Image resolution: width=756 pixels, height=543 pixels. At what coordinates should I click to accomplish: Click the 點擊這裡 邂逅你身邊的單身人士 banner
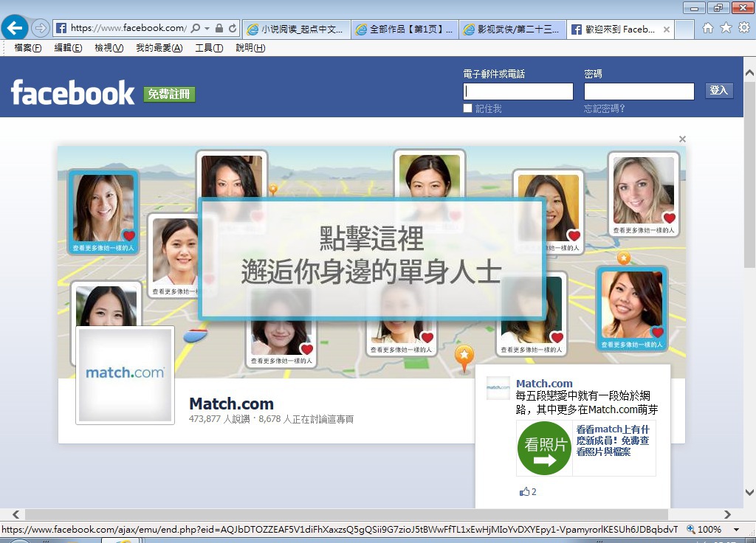[x=372, y=257]
